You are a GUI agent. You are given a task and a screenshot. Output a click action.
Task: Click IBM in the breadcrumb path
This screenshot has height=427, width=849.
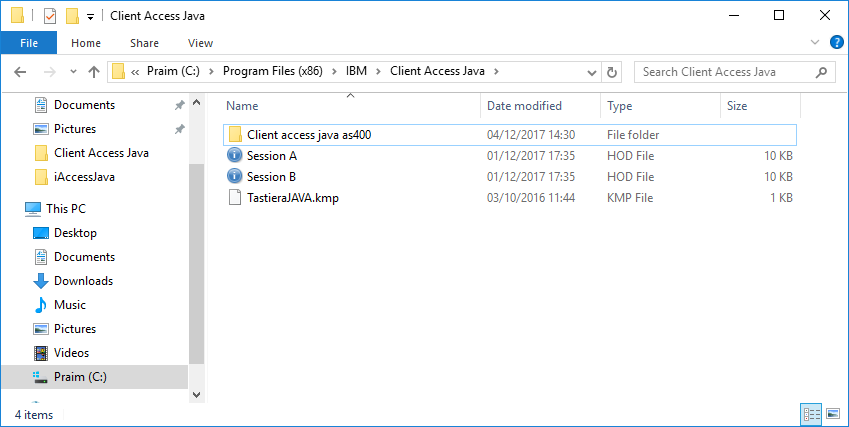tap(356, 71)
